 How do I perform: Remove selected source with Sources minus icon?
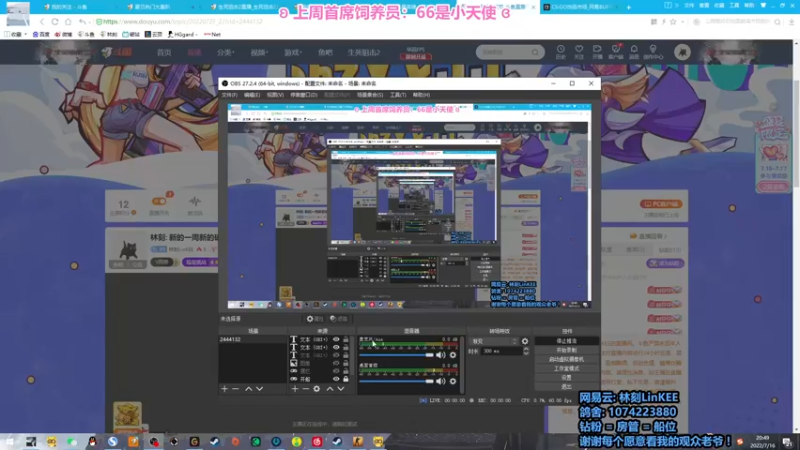[306, 389]
